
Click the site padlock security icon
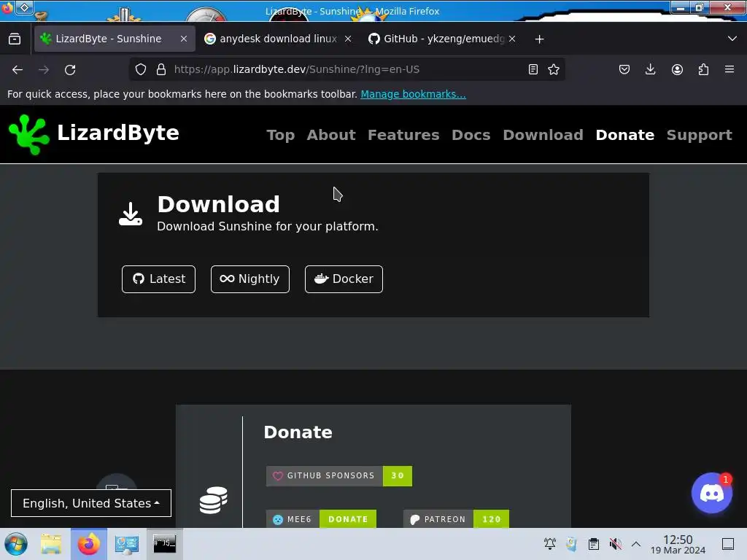tap(161, 69)
